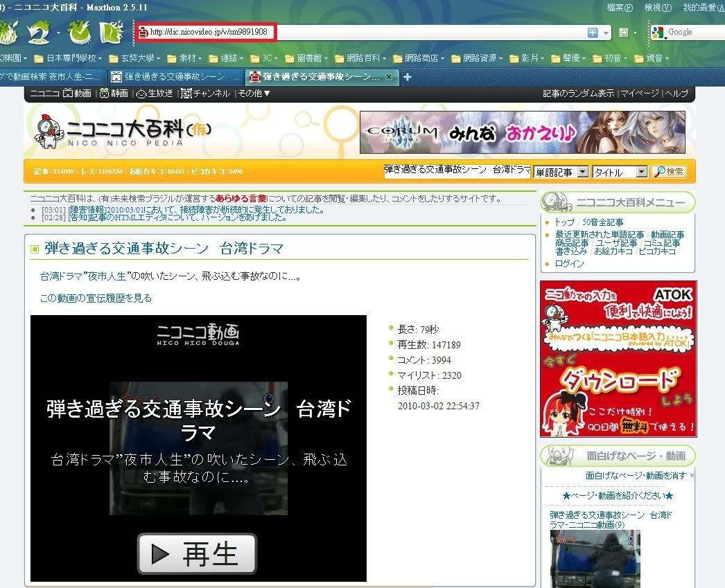Click この動画の宣伝履歴を見る link
The width and height of the screenshot is (725, 588).
click(x=96, y=299)
